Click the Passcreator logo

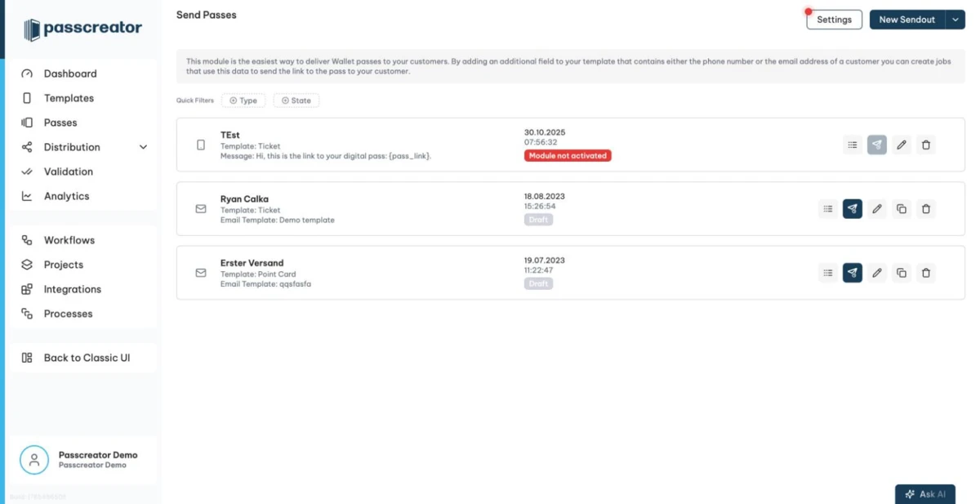[x=82, y=29]
